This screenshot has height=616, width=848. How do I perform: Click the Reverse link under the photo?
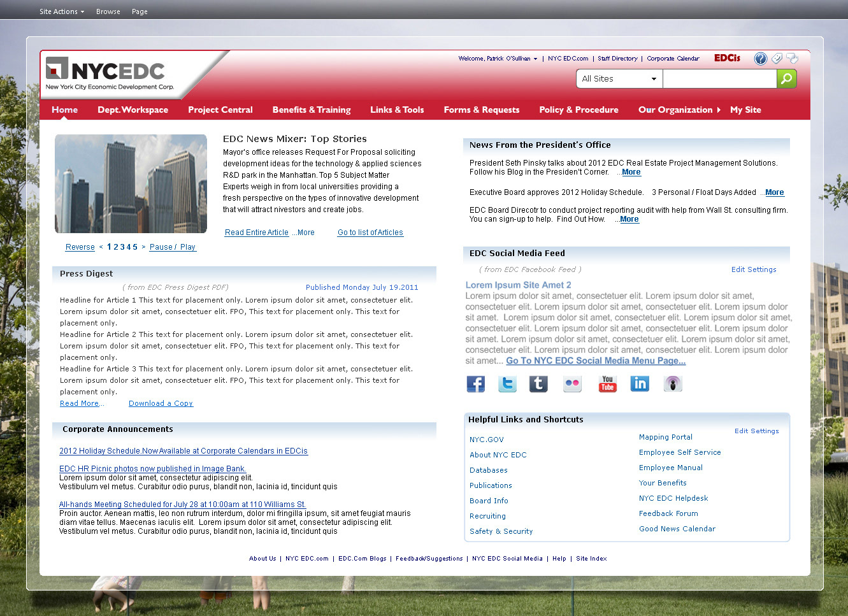tap(80, 247)
